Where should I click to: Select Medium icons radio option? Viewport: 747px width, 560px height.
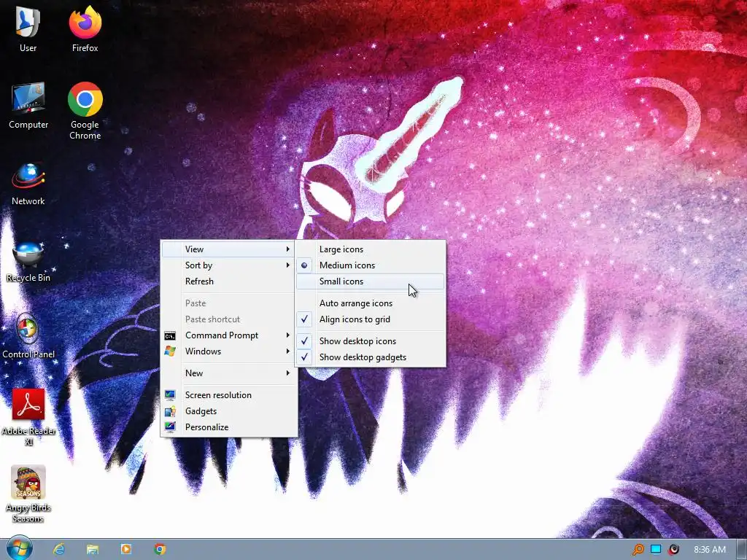tap(370, 265)
